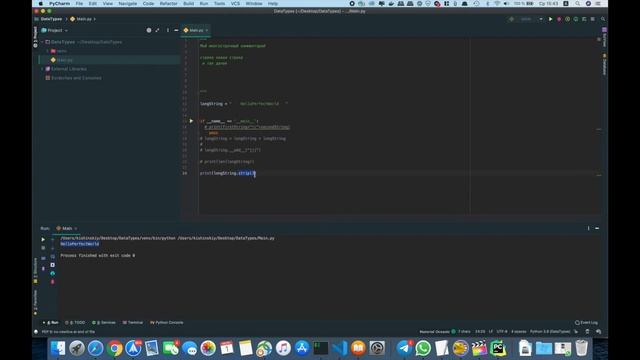The height and width of the screenshot is (360, 640).
Task: Open the Terminal tool window
Action: pos(133,323)
